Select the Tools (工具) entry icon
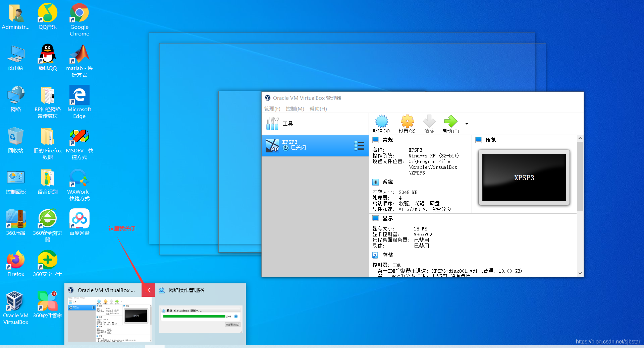Screen dimensions: 644x348 click(272, 124)
